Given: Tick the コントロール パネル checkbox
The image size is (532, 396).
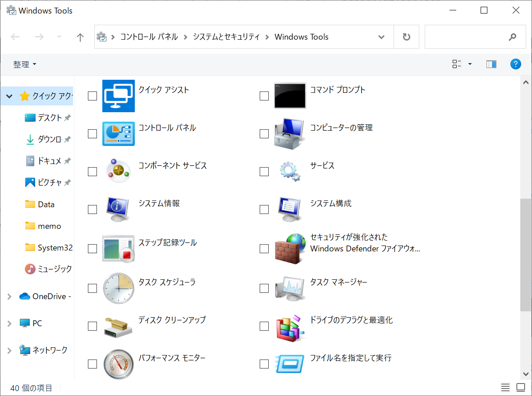Looking at the screenshot, I should pyautogui.click(x=92, y=134).
